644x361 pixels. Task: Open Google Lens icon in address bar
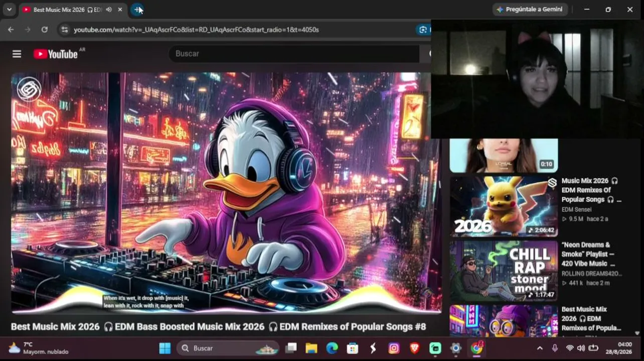(x=423, y=30)
